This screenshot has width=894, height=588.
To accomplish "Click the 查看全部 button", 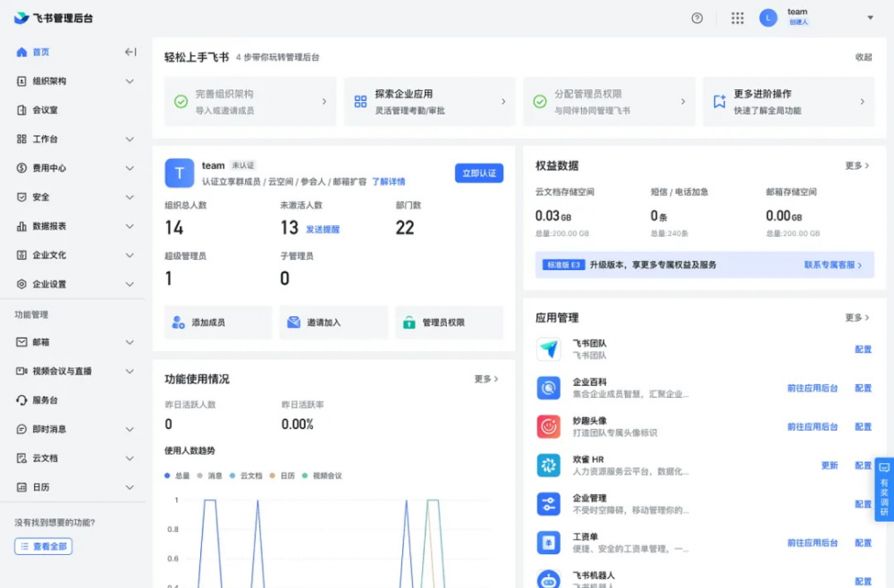I will pyautogui.click(x=43, y=546).
